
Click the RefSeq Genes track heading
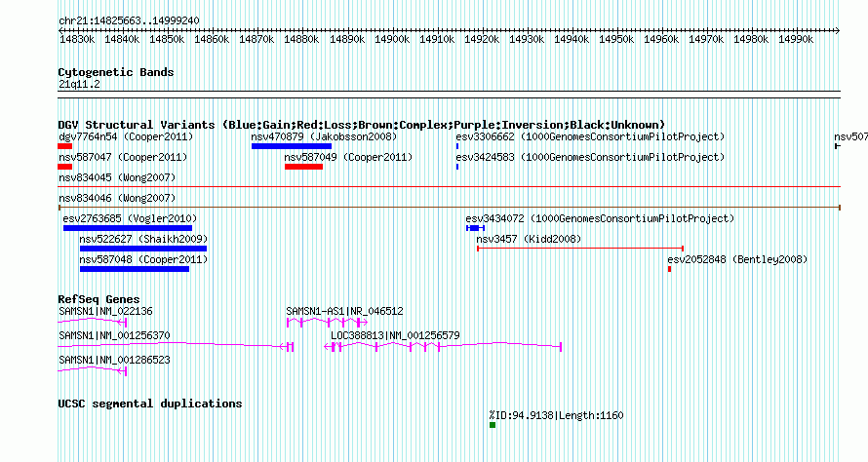click(x=99, y=299)
